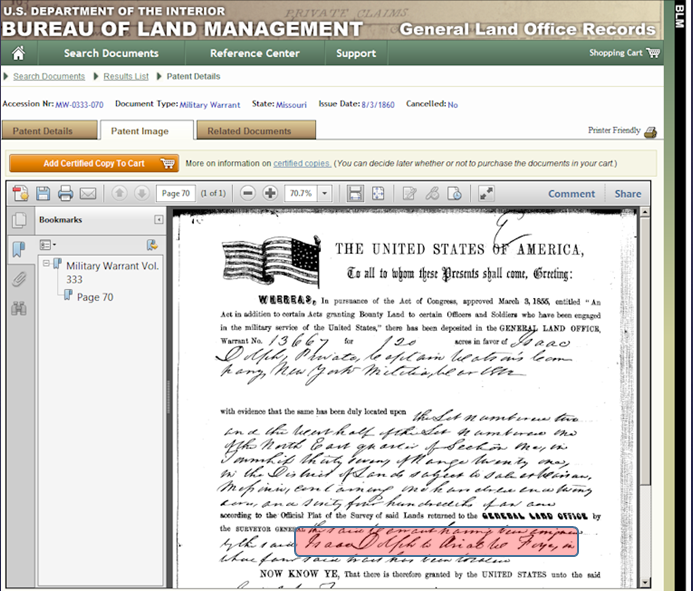The image size is (693, 591).
Task: Open the Search binoculars panel icon
Action: (19, 308)
